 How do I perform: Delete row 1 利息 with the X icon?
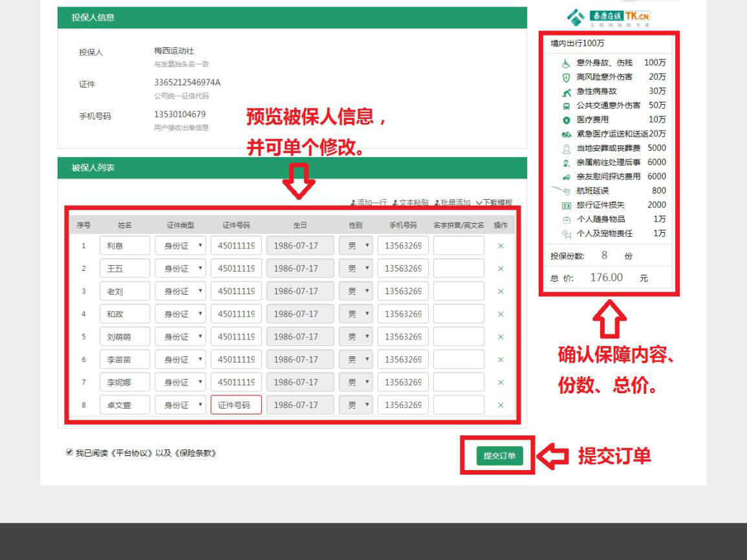(x=501, y=246)
